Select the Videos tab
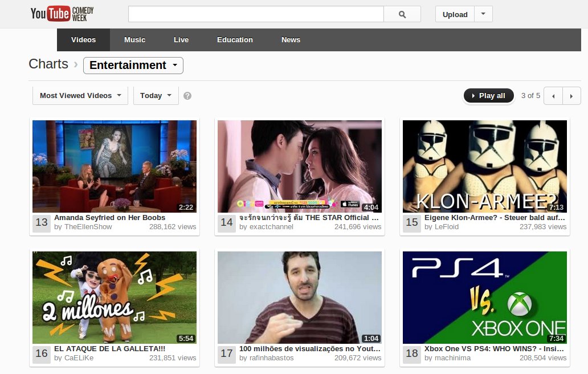 83,40
